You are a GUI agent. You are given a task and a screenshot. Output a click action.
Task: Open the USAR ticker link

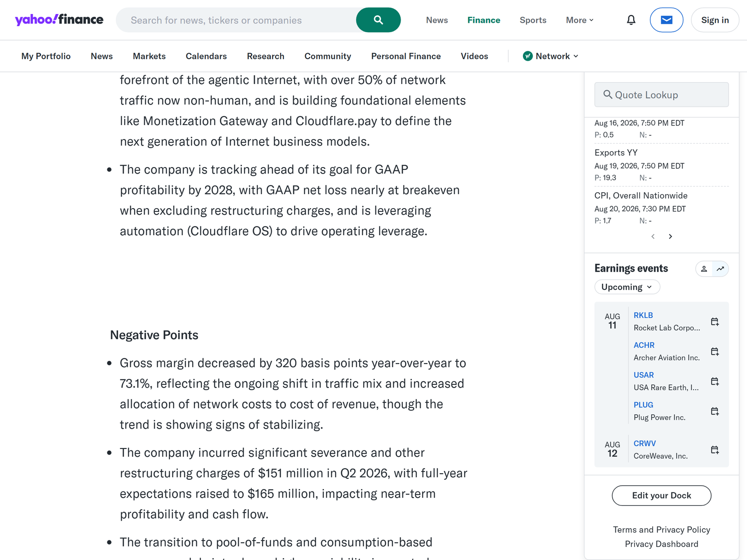pos(644,375)
